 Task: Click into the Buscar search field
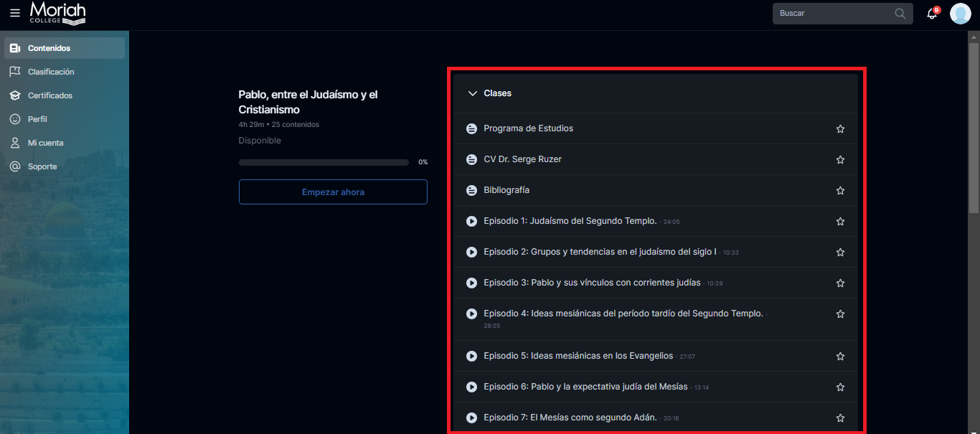(832, 14)
